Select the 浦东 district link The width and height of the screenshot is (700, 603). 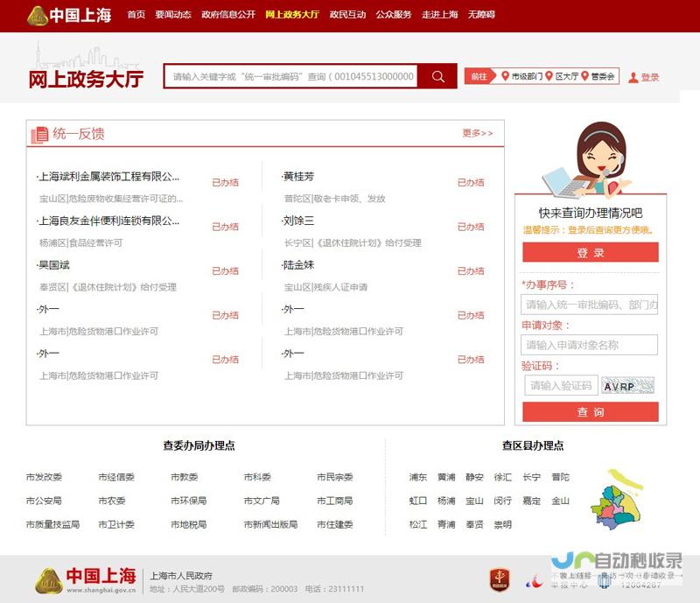(418, 477)
